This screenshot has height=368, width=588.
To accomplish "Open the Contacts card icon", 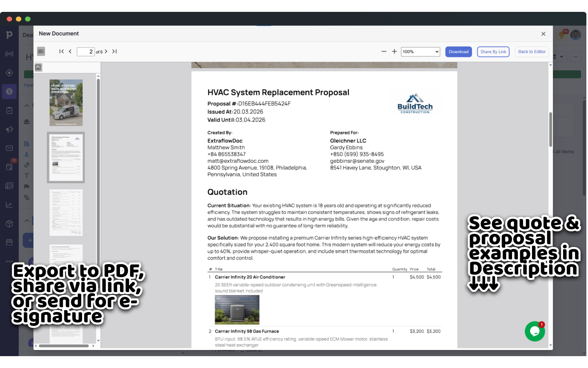I will coord(9,186).
